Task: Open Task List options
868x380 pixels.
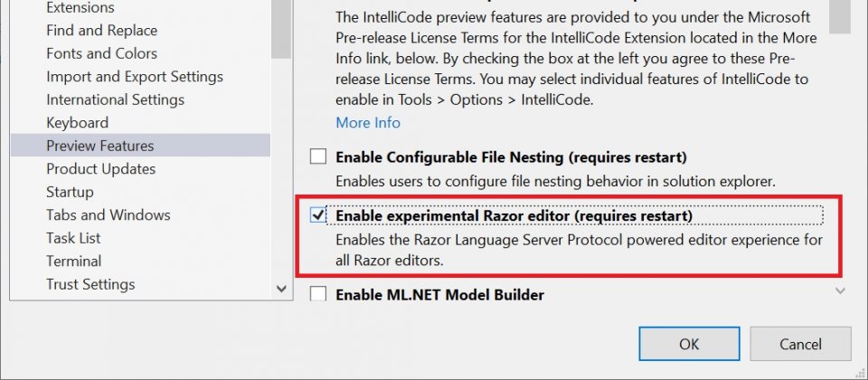Action: tap(73, 238)
